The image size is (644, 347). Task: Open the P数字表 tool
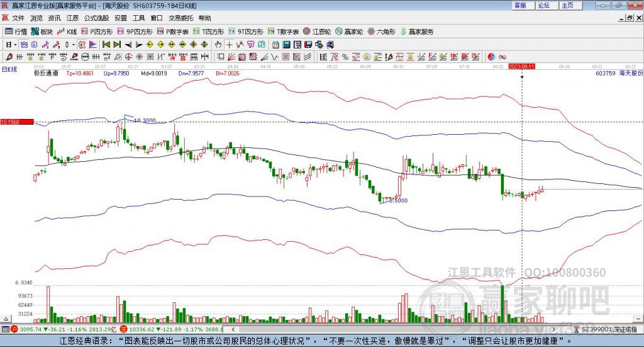[x=172, y=31]
